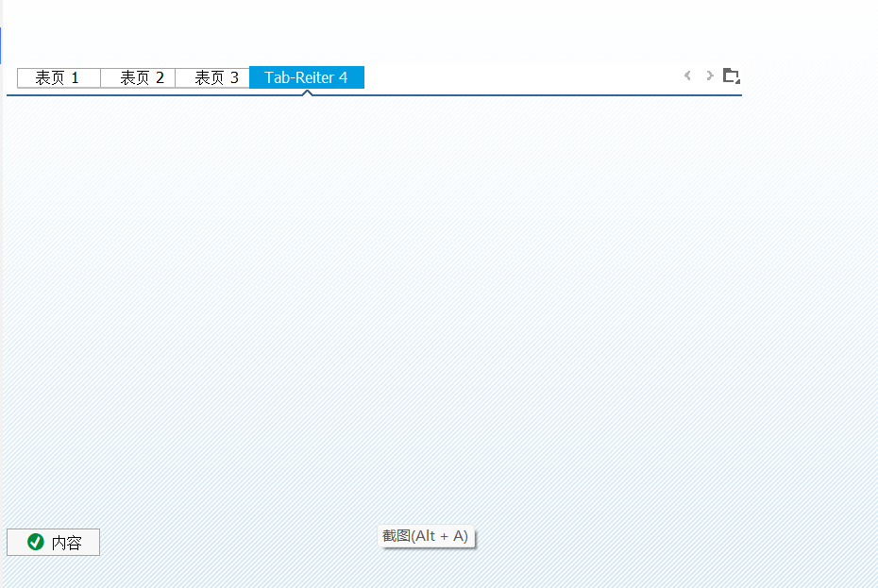
Task: Open tab 表页 3
Action: [211, 77]
